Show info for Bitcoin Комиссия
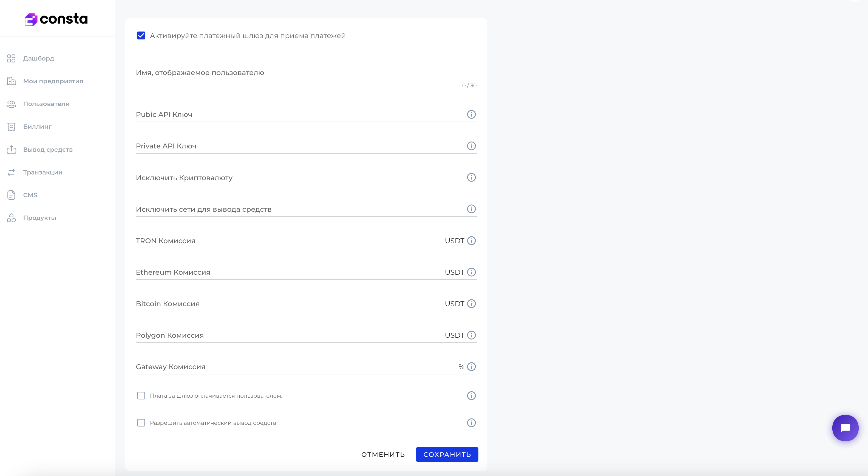 [x=471, y=304]
